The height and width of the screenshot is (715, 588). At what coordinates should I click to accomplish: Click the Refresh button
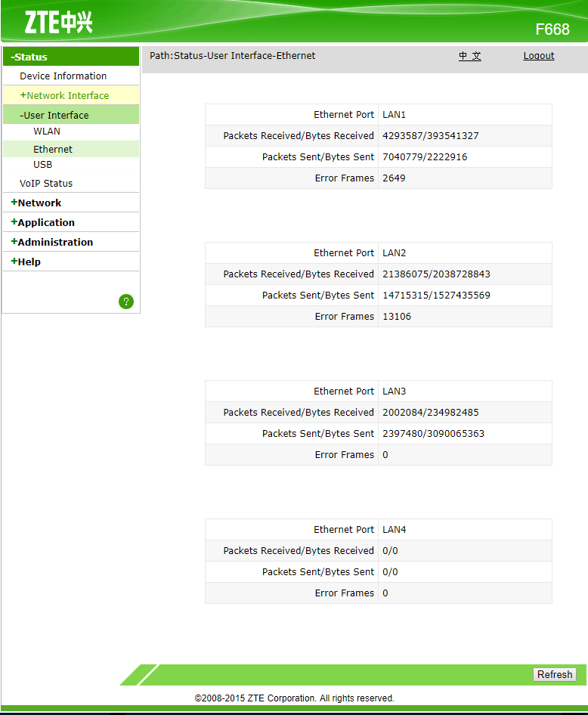point(555,674)
